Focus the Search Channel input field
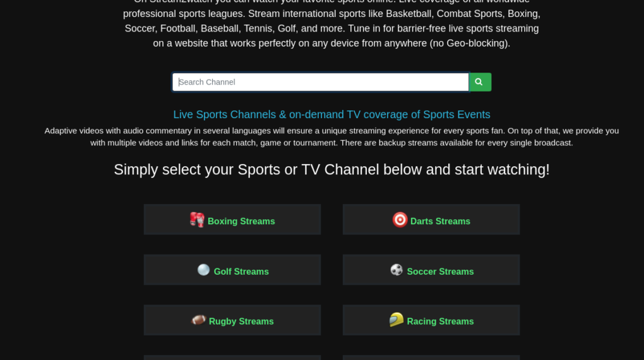Image resolution: width=644 pixels, height=360 pixels. 320,82
